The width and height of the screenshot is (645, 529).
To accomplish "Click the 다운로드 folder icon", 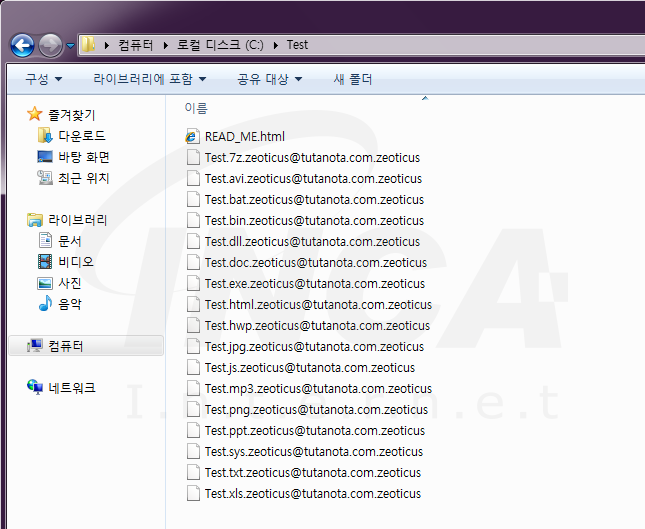I will tap(45, 135).
